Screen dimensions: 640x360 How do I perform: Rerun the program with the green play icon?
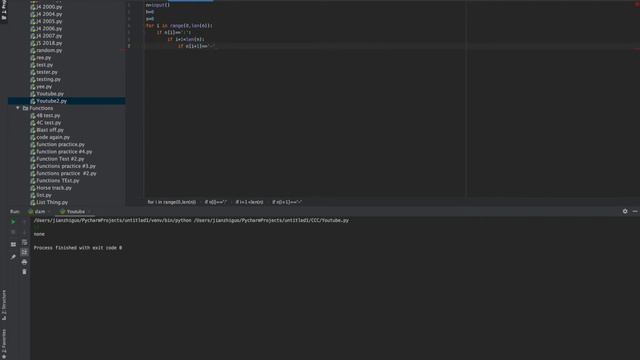pyautogui.click(x=13, y=222)
